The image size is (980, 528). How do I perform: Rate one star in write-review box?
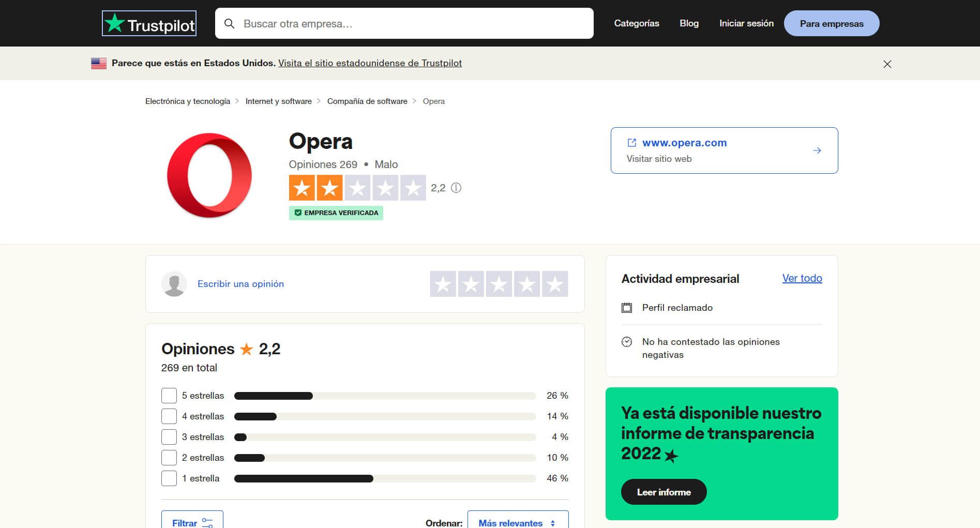click(x=443, y=284)
